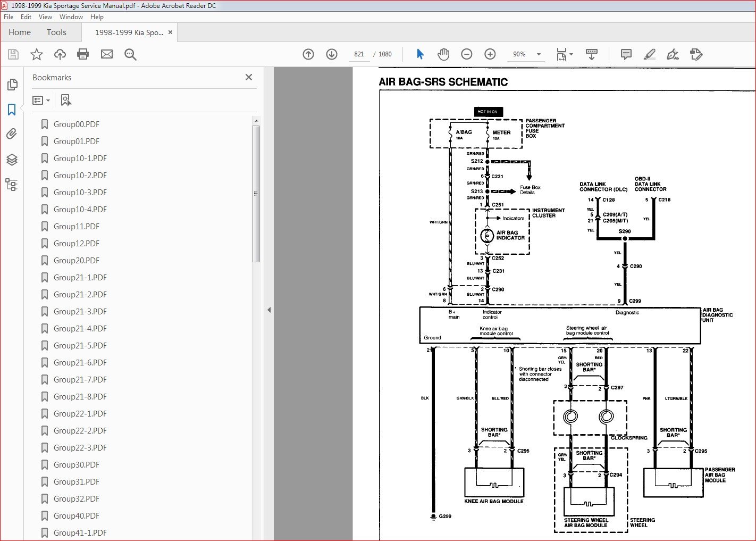Select the Highlight text pen

tap(649, 54)
